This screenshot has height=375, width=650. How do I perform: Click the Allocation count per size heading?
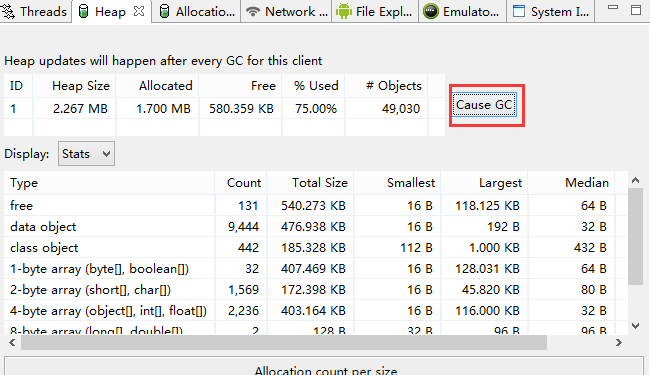click(326, 370)
